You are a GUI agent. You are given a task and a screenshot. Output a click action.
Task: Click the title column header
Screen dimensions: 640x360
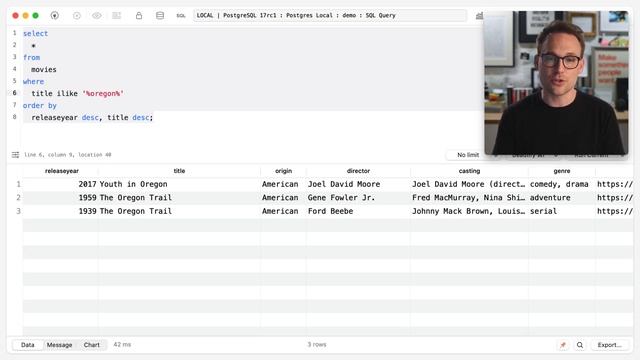[x=179, y=171]
